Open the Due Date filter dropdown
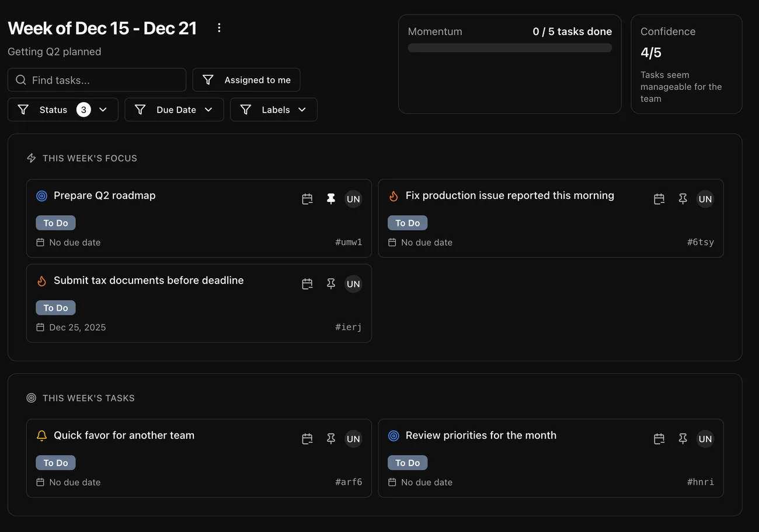This screenshot has height=532, width=759. (x=174, y=110)
